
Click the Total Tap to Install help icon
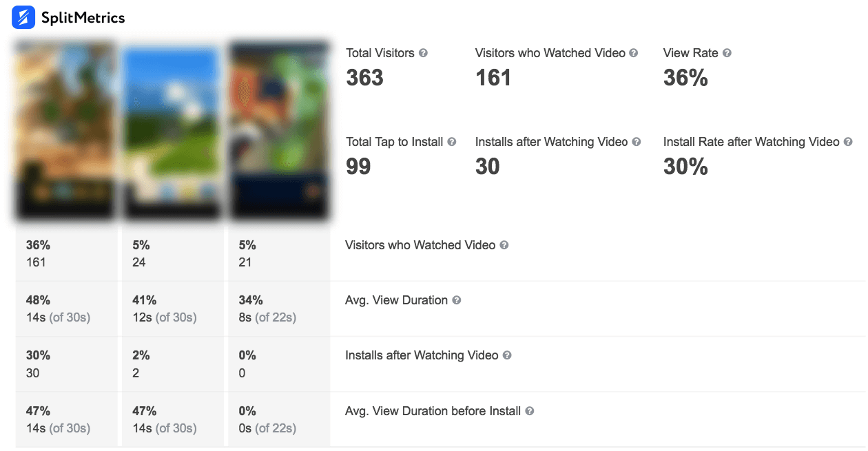(x=453, y=142)
